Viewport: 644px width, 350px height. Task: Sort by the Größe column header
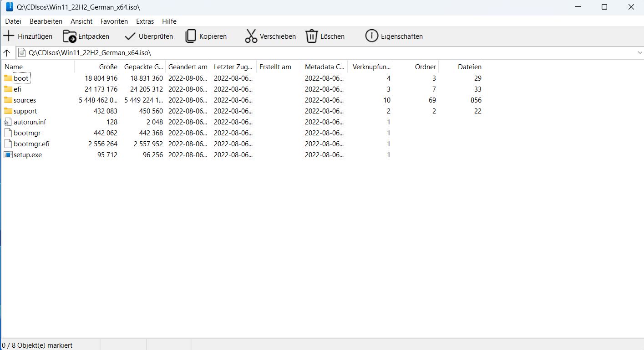[x=97, y=67]
